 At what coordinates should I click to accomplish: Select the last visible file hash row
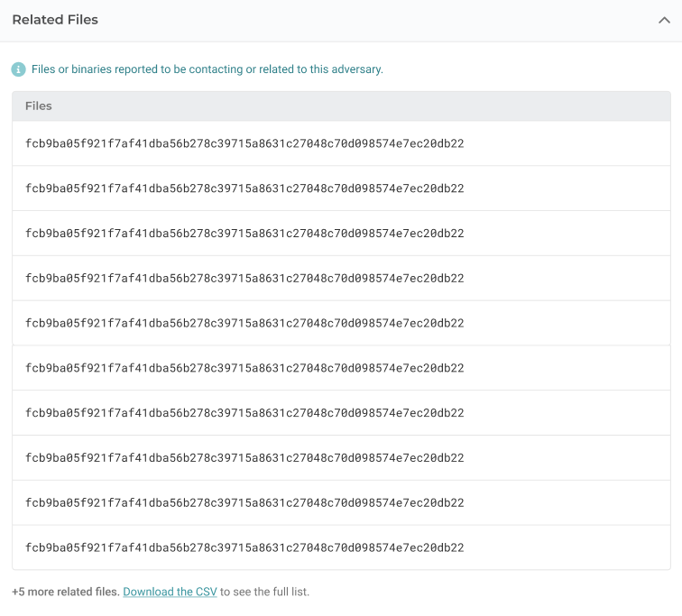pos(244,547)
